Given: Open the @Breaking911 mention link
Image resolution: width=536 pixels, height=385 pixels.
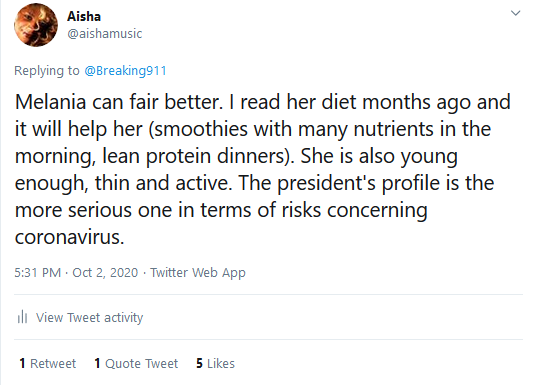Looking at the screenshot, I should [x=125, y=70].
